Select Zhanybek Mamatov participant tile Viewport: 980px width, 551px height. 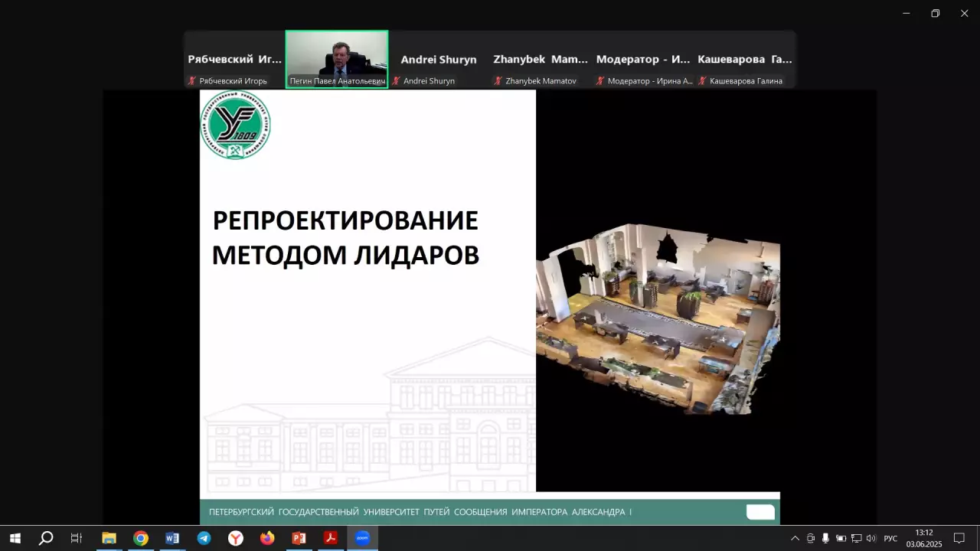coord(541,60)
